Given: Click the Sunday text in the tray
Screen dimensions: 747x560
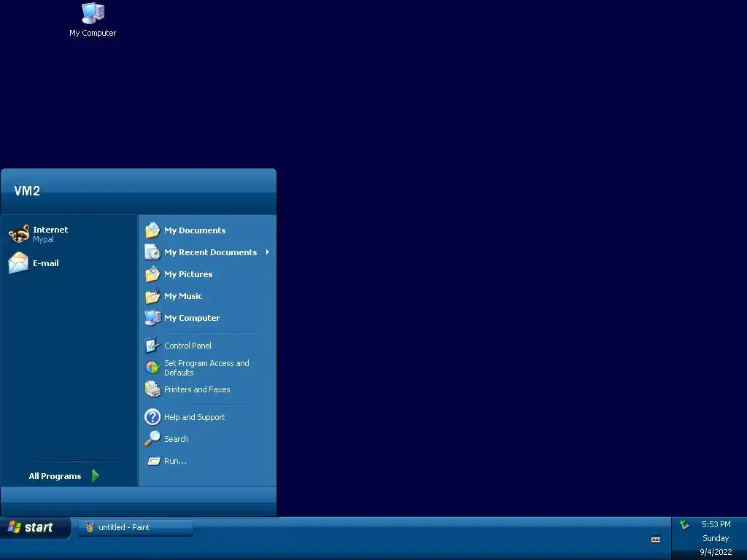Looking at the screenshot, I should click(x=716, y=538).
